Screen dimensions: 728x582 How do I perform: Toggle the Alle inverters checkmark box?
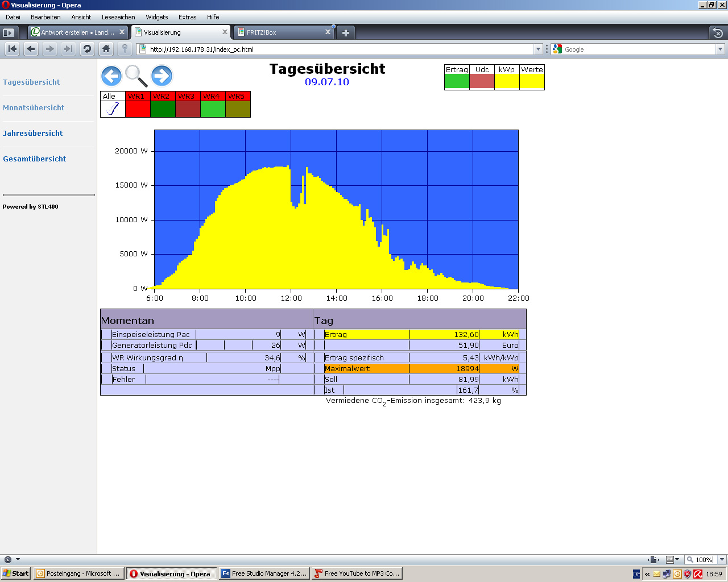113,109
